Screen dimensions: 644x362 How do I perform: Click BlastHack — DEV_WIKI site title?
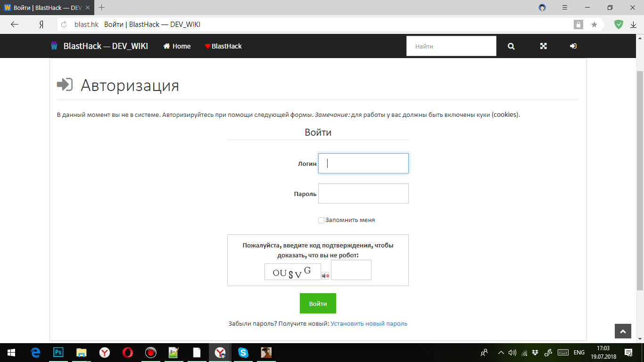tap(106, 46)
